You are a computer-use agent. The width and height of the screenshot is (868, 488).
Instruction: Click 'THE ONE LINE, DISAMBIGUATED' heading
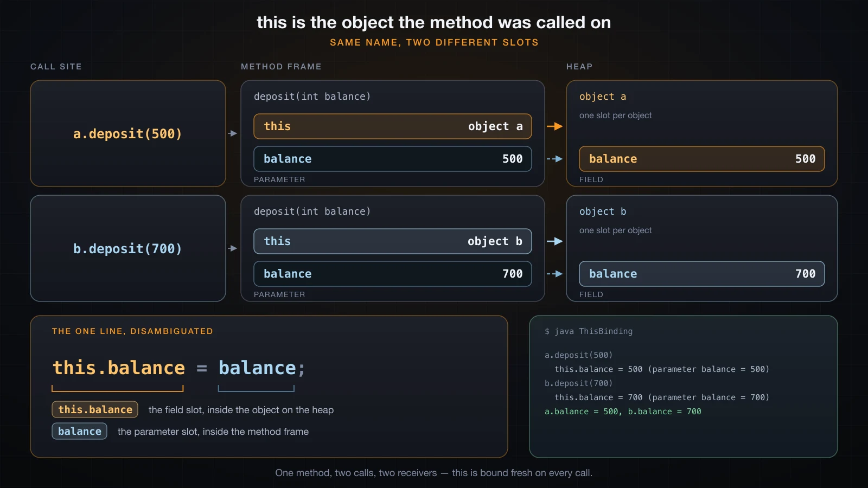[132, 331]
